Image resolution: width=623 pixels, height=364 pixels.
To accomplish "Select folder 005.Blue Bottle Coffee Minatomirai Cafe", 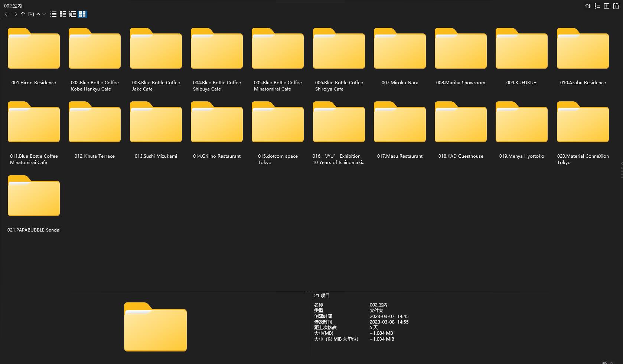I will (278, 59).
